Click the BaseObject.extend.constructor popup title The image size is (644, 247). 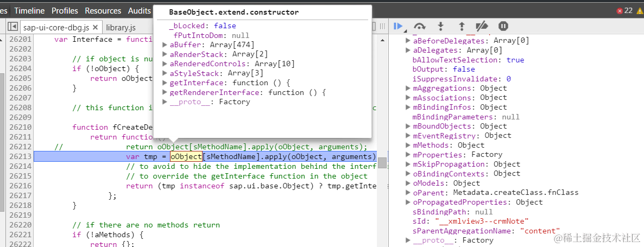click(233, 12)
